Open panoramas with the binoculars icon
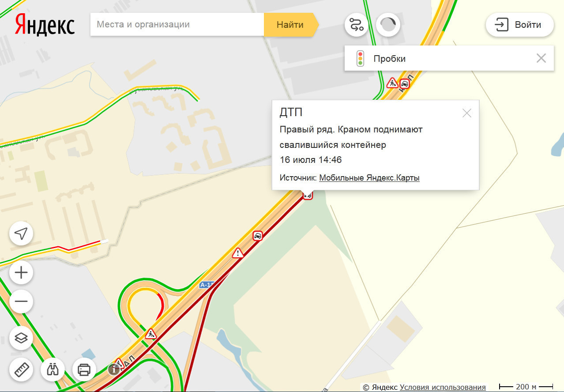The width and height of the screenshot is (564, 392). [53, 369]
